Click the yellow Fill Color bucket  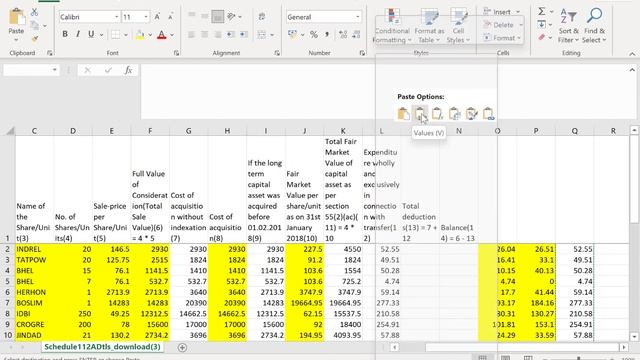pyautogui.click(x=140, y=35)
